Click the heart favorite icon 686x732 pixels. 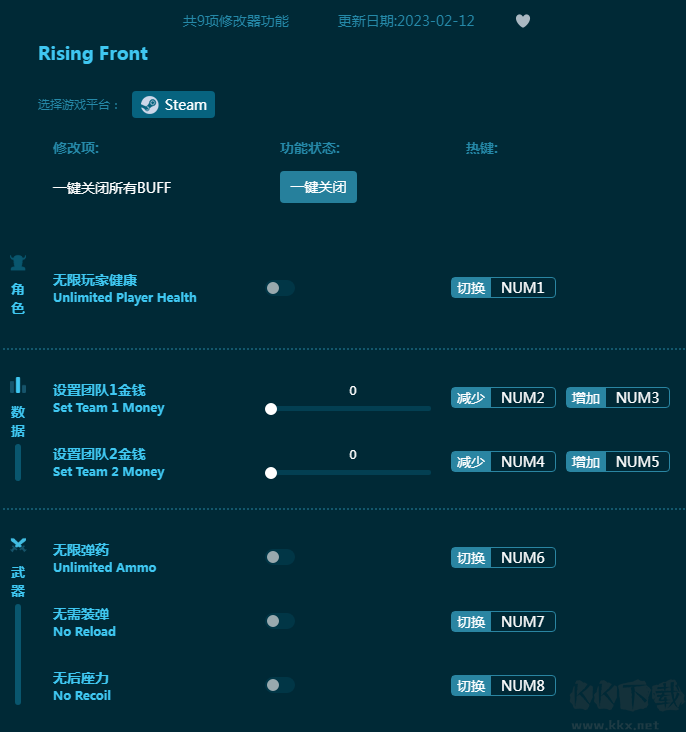coord(523,21)
